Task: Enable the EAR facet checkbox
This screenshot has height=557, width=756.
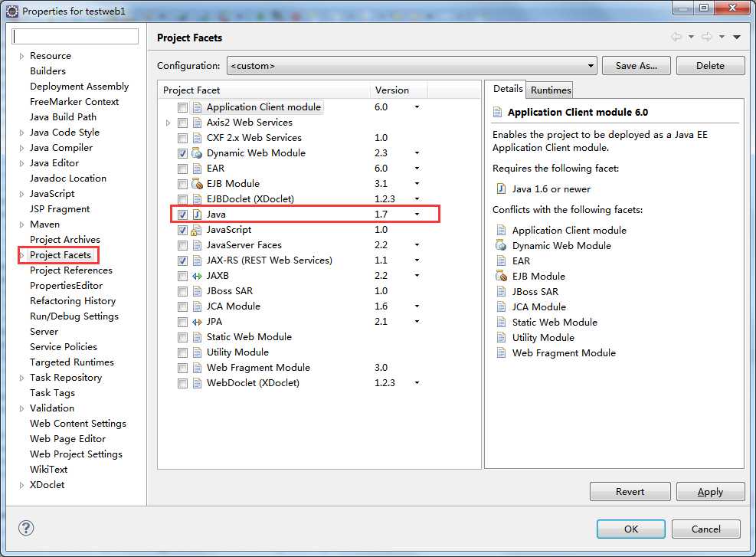Action: (182, 169)
